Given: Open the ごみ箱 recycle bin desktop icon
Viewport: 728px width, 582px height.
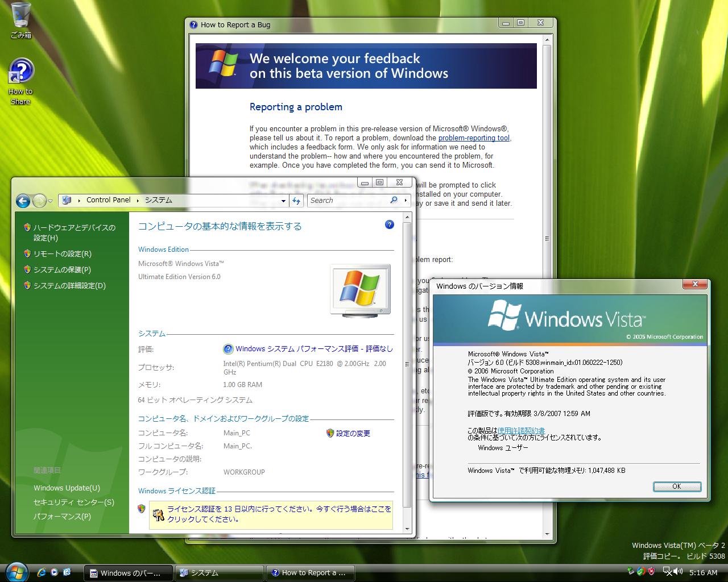Looking at the screenshot, I should [21, 20].
